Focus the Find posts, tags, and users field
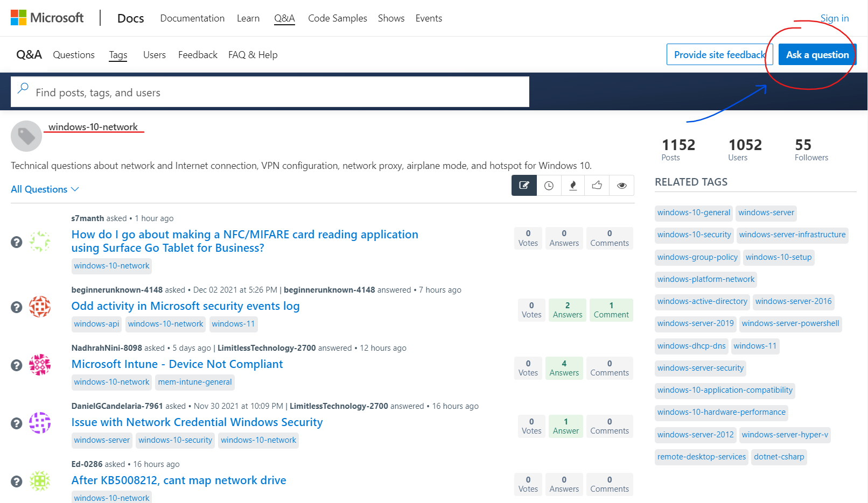868x503 pixels. click(x=270, y=92)
